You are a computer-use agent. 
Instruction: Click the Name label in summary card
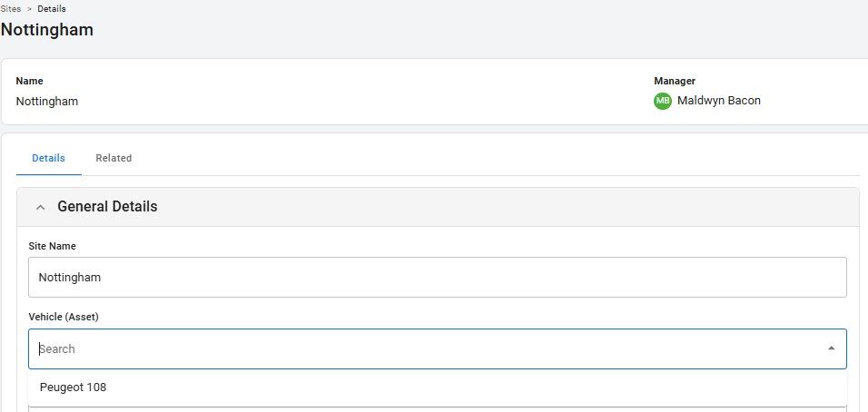[30, 81]
